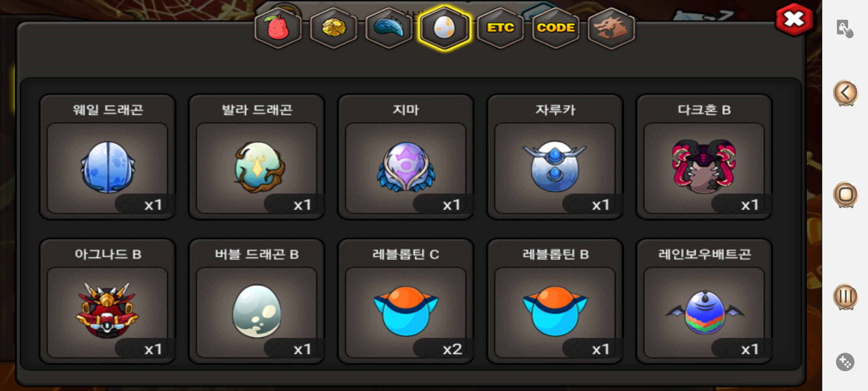The height and width of the screenshot is (391, 868).
Task: Select the 다크혼 B horned egg
Action: coord(704,157)
